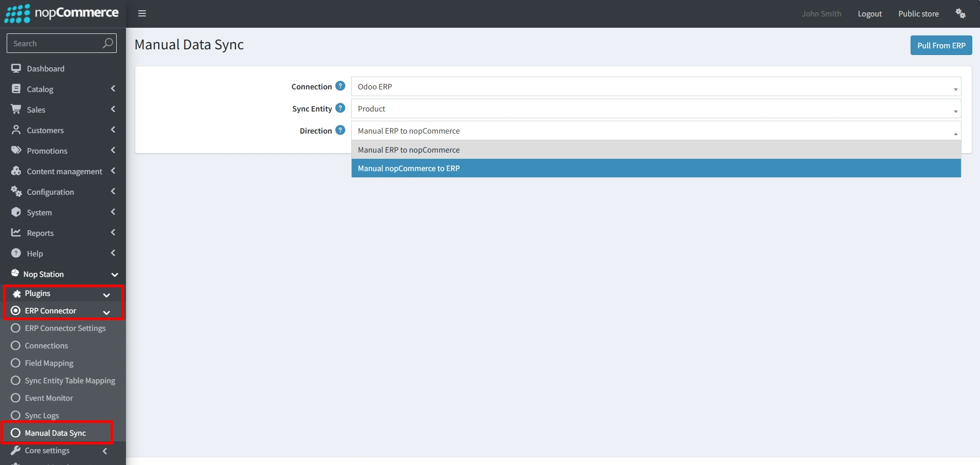Viewport: 980px width, 465px height.
Task: Click the Logout link
Action: point(869,14)
